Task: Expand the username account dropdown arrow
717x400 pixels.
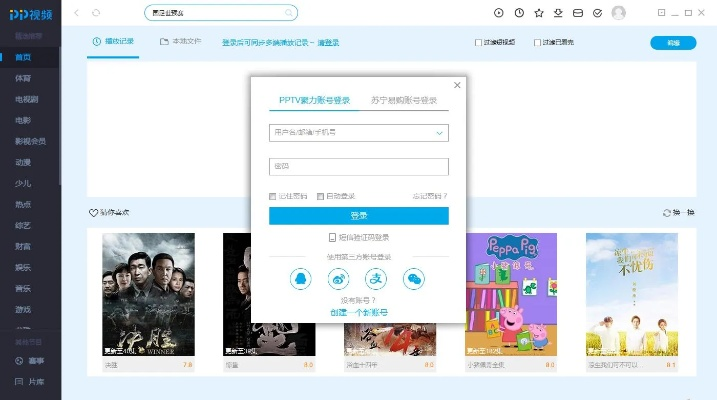Action: coord(439,132)
